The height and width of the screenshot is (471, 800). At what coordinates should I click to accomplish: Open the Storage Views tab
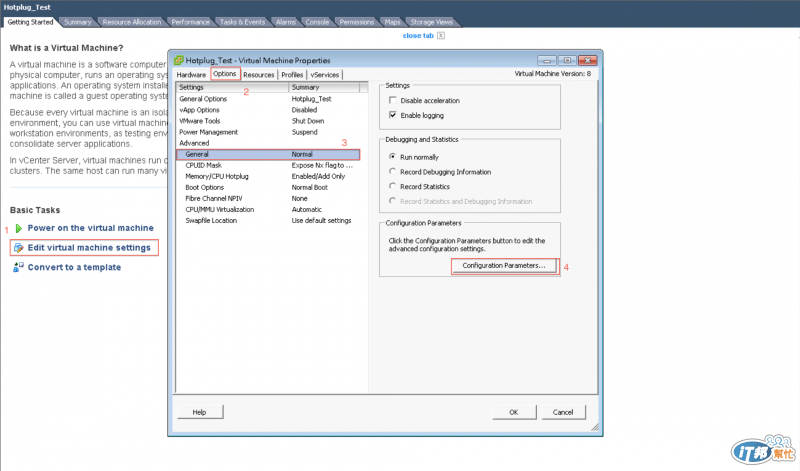point(432,22)
